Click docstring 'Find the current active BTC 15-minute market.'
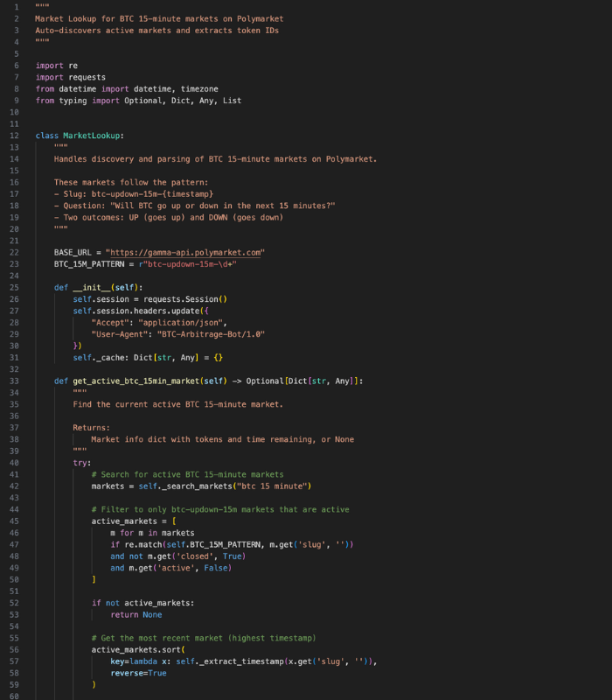The width and height of the screenshot is (612, 700). (x=178, y=404)
